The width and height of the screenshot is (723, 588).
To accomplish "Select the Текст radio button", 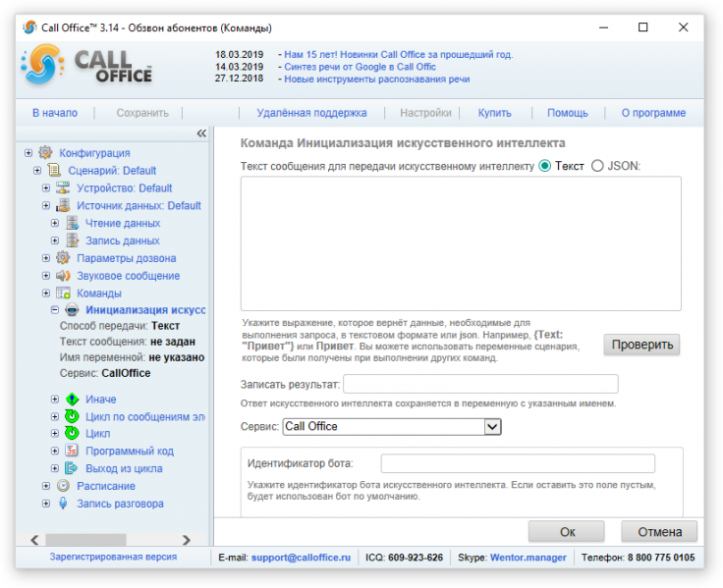I will tap(544, 166).
